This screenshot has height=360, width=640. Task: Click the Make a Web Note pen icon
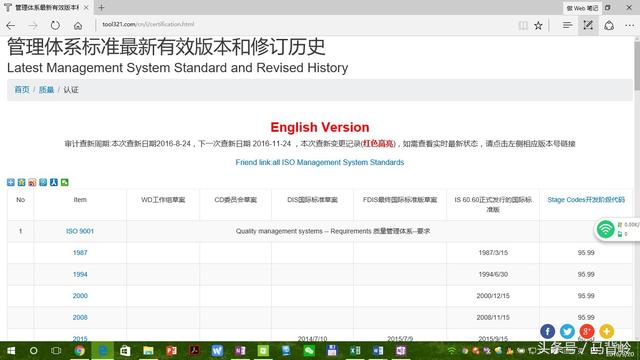pos(588,25)
